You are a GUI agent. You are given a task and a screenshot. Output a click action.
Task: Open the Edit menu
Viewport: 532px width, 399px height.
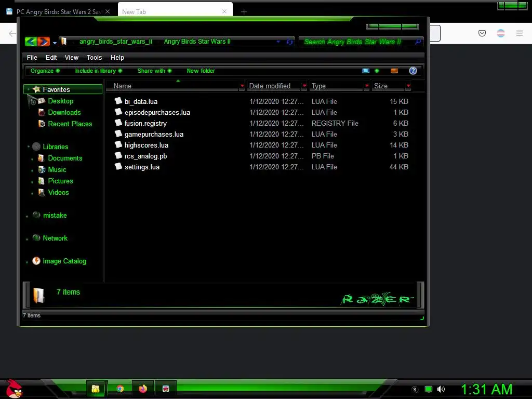coord(51,58)
